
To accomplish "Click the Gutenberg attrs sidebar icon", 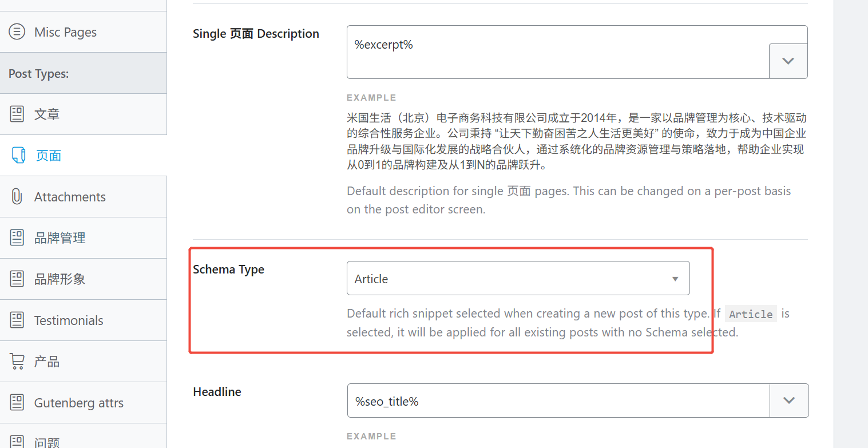I will [17, 403].
